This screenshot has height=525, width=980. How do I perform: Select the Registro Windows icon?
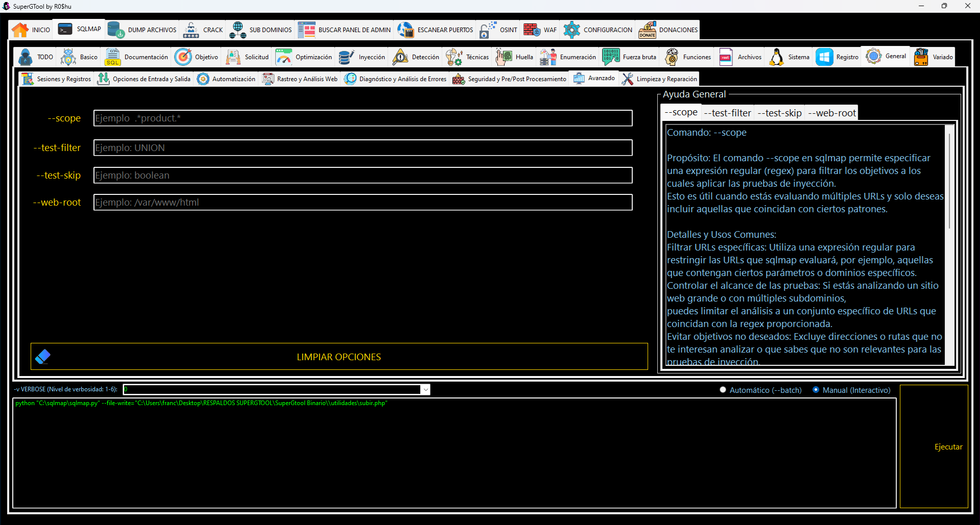click(824, 57)
